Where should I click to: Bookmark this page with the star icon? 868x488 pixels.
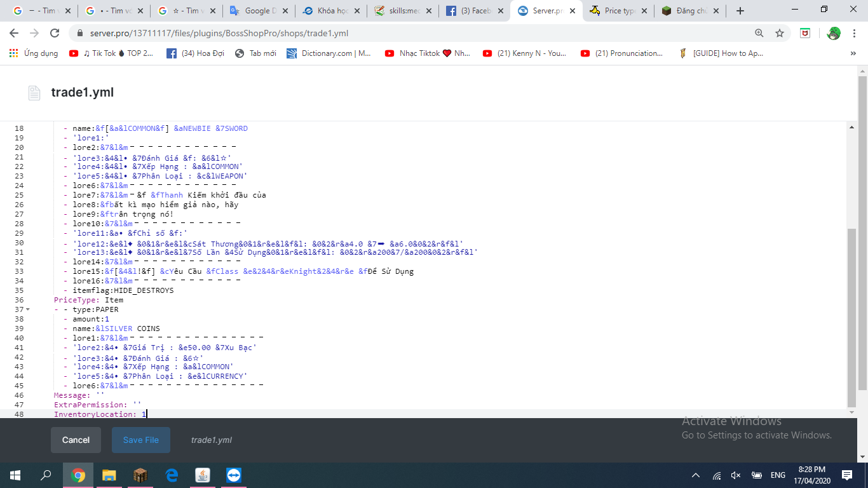pos(779,33)
